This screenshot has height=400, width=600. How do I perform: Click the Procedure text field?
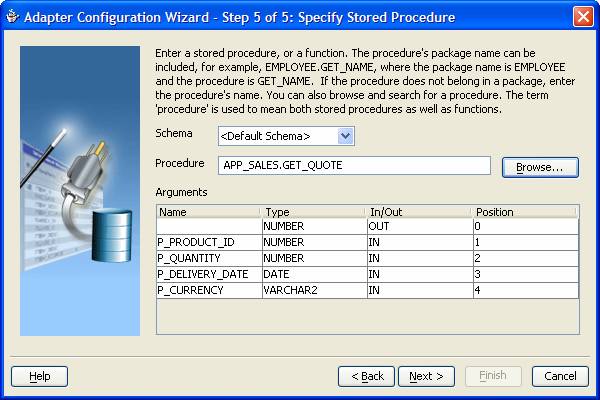point(353,165)
